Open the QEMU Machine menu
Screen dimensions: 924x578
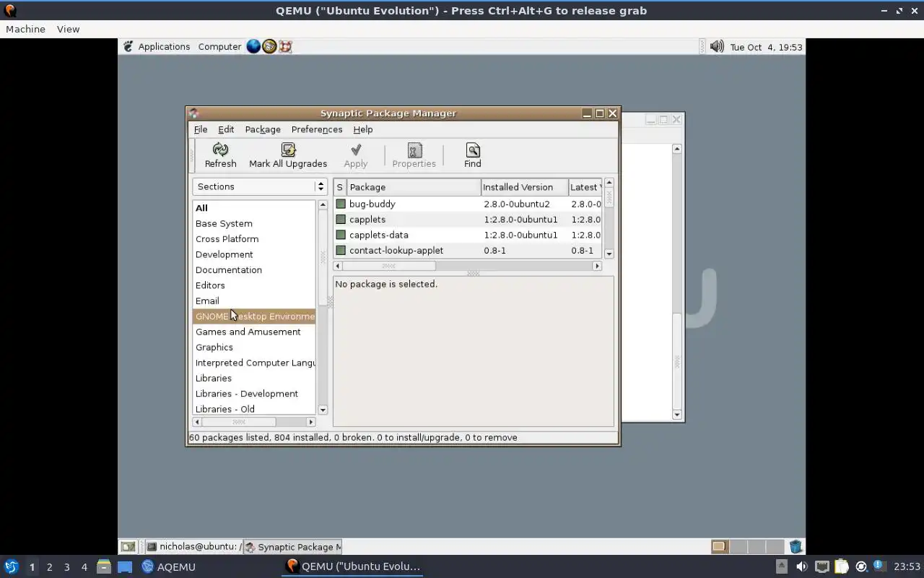(x=25, y=29)
